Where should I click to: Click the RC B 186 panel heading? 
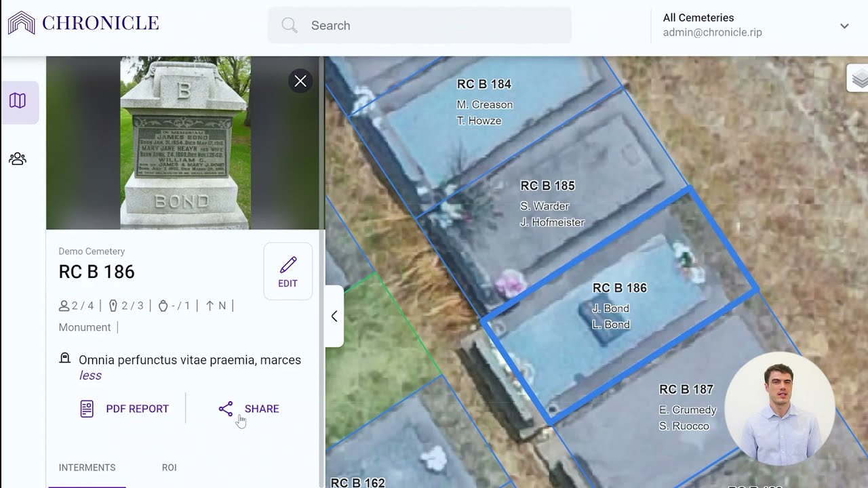tap(96, 272)
